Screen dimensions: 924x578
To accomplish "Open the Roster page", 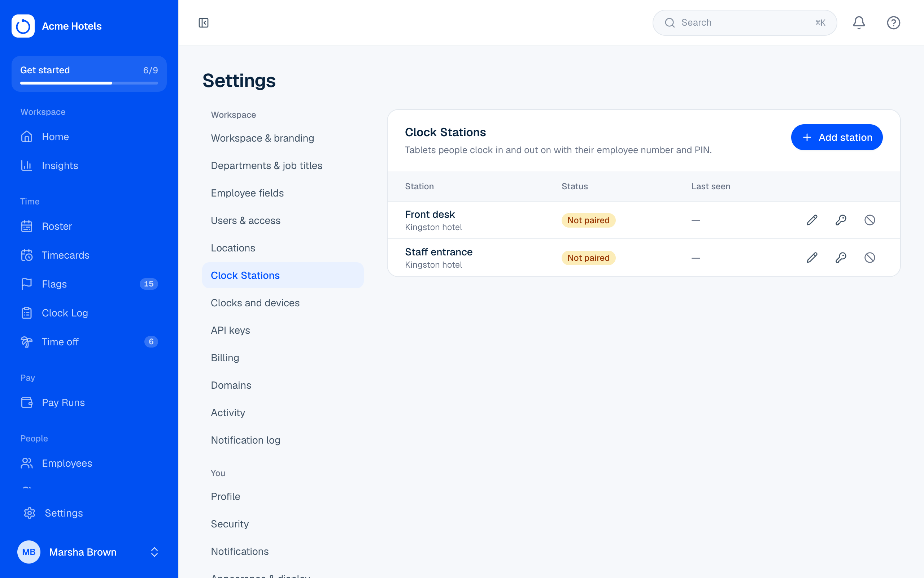I will 89,226.
